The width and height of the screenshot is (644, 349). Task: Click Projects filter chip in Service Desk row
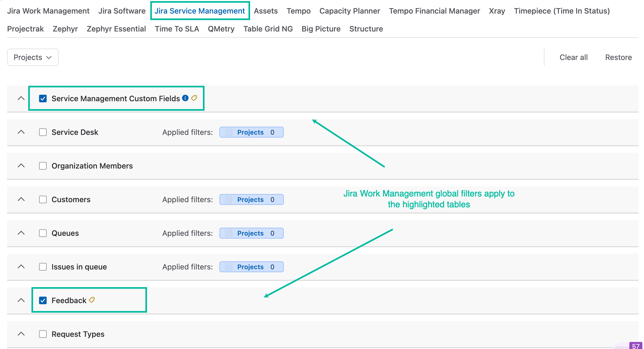pyautogui.click(x=251, y=132)
